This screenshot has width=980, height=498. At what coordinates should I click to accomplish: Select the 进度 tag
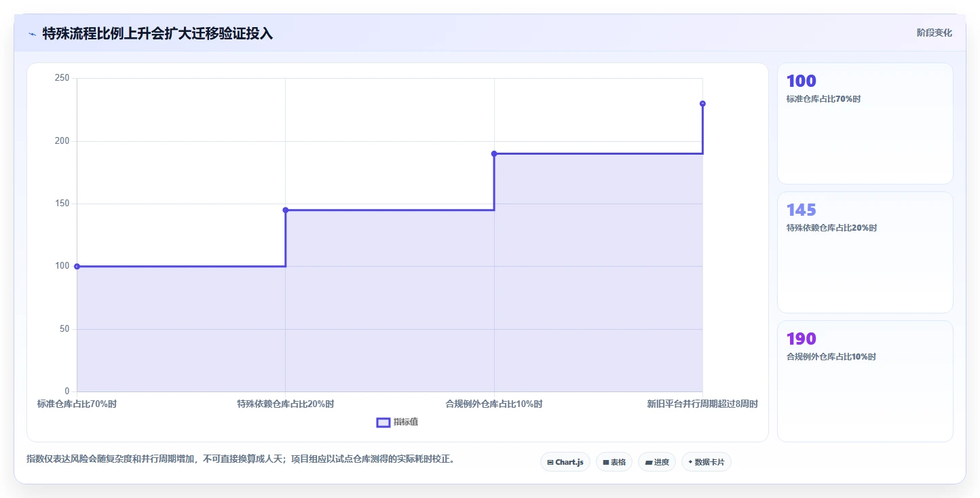tap(657, 462)
